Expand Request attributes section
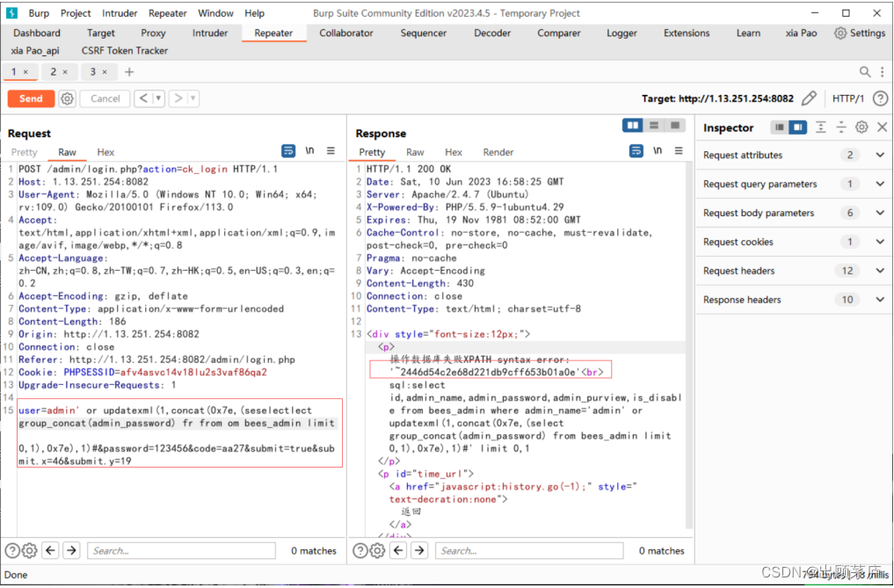This screenshot has height=588, width=894. [x=794, y=155]
